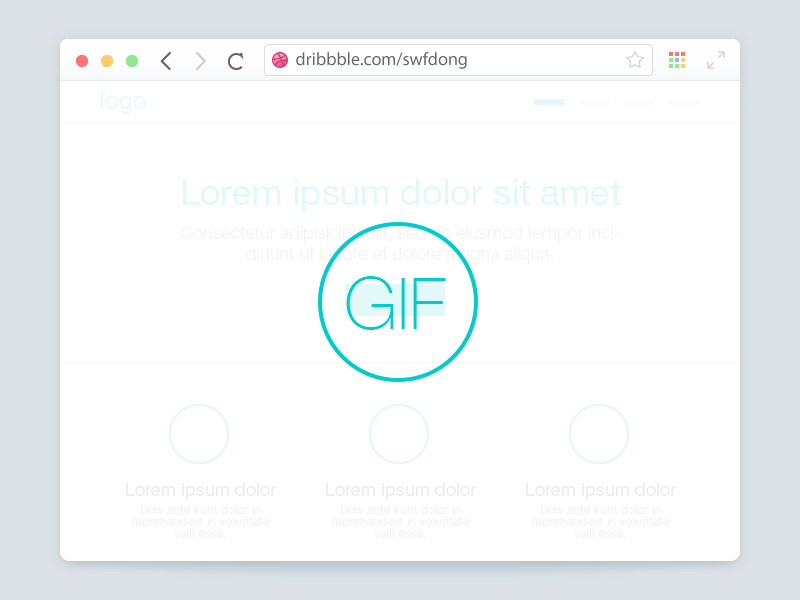Select the second navigation dash in the header

[x=594, y=102]
